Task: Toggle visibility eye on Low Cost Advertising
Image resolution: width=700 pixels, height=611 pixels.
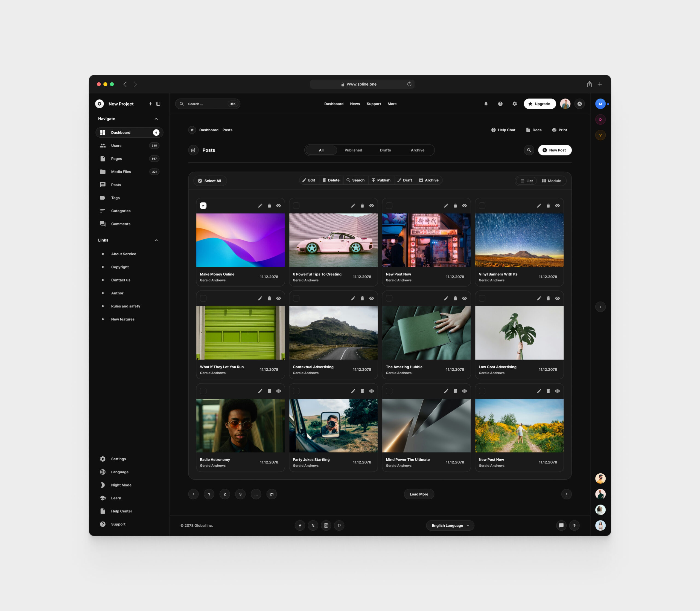Action: click(x=557, y=298)
